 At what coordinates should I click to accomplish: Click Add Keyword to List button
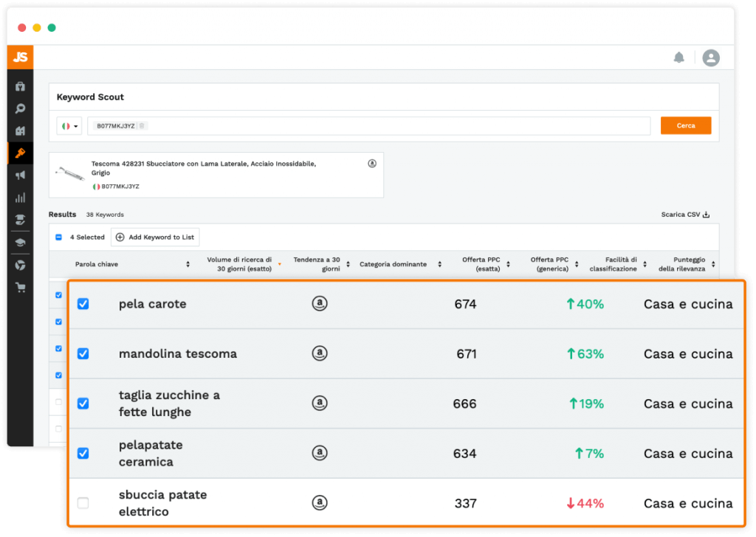pos(155,237)
